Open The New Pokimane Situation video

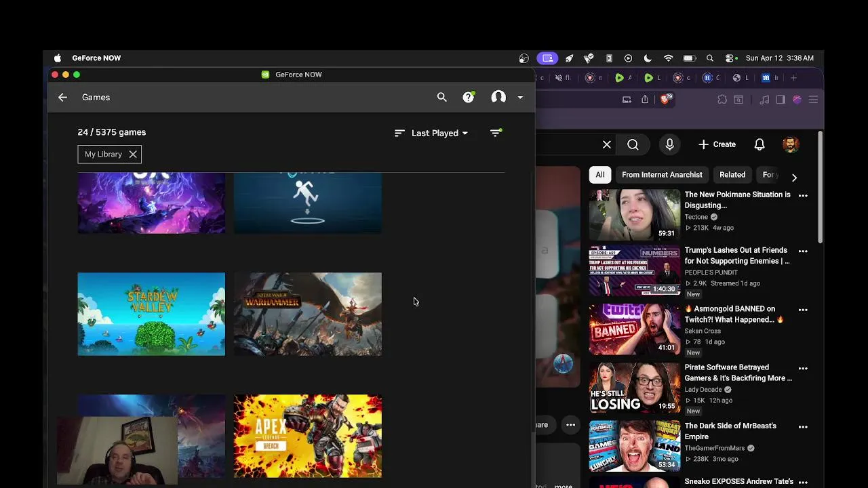pyautogui.click(x=738, y=200)
